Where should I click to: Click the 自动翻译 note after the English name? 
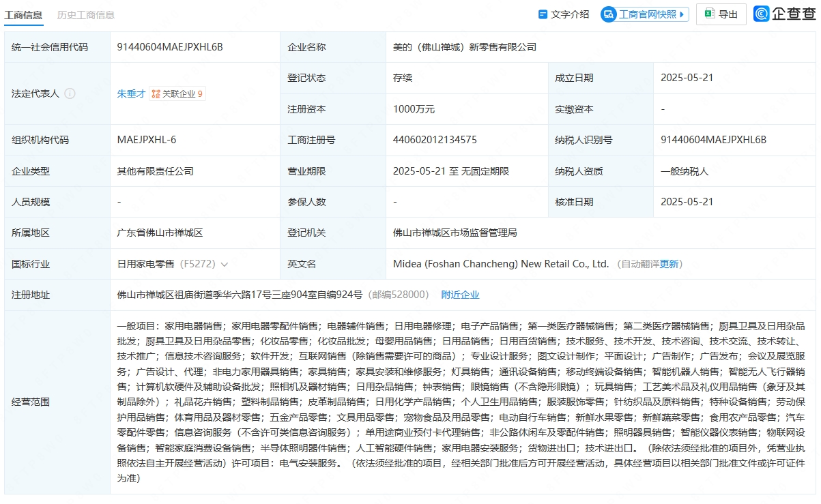[x=639, y=264]
